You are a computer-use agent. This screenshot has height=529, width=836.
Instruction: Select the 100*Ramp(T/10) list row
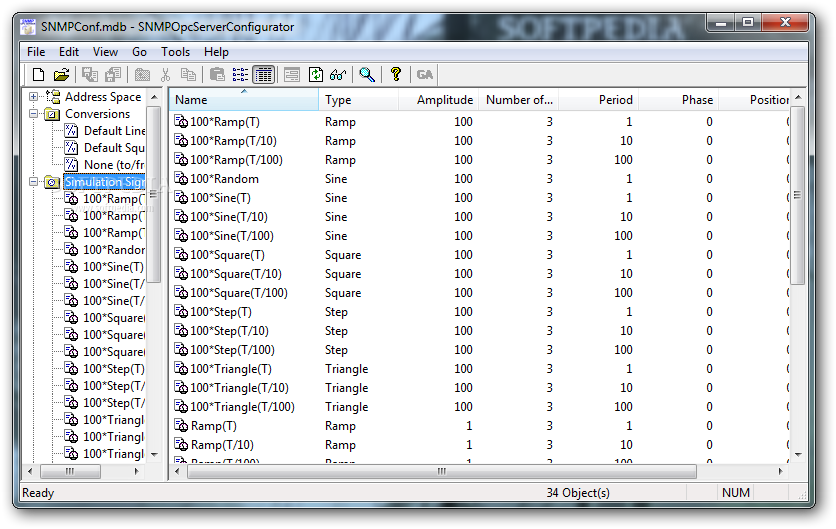pos(480,141)
